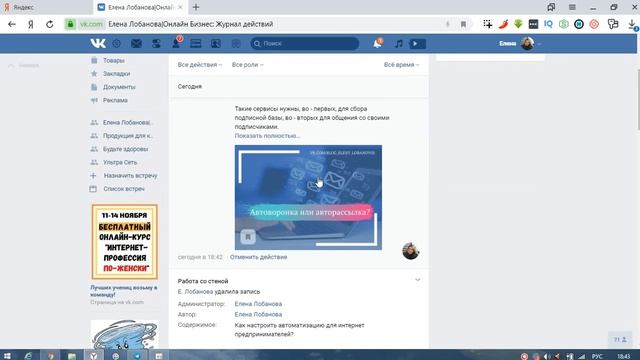The height and width of the screenshot is (360, 640).
Task: Open Internet Explorer from taskbar
Action: (x=29, y=356)
